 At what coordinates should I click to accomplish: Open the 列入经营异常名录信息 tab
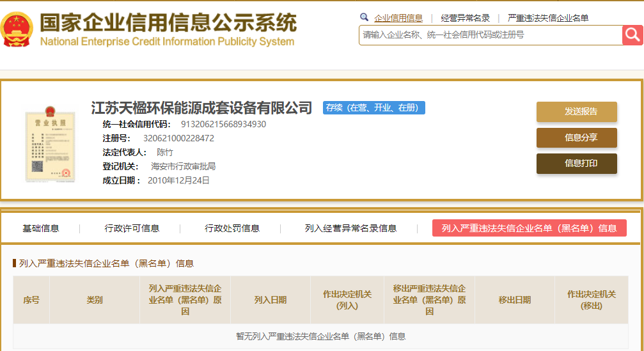[350, 228]
